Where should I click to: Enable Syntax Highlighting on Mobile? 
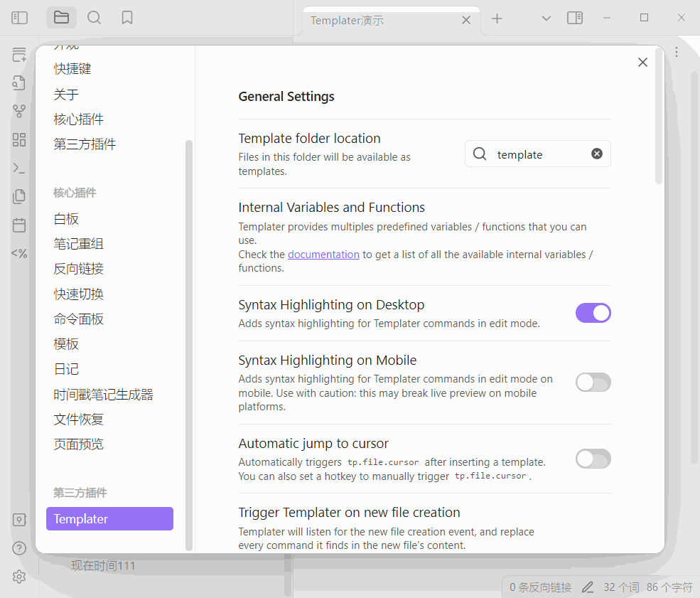[593, 383]
